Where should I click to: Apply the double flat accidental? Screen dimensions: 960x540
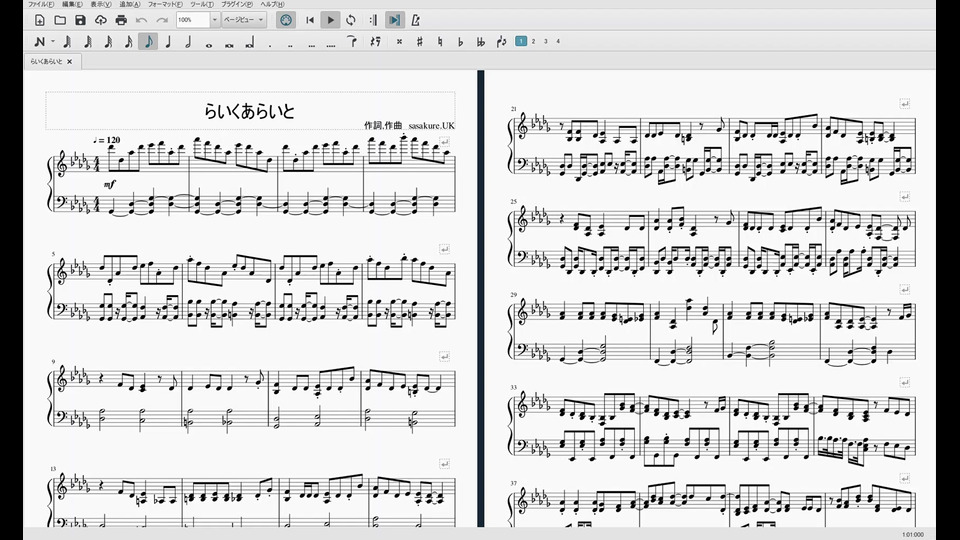click(481, 42)
